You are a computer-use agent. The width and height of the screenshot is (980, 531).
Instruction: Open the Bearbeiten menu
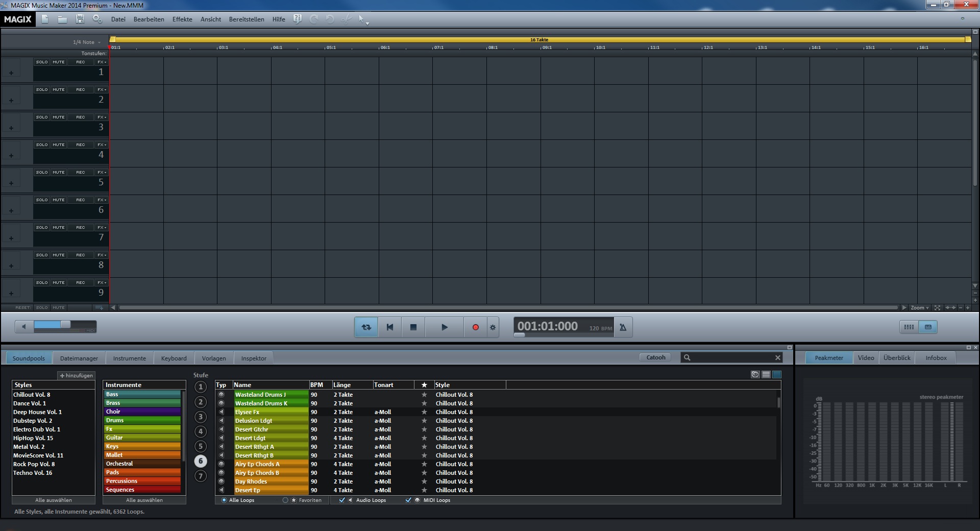click(149, 19)
